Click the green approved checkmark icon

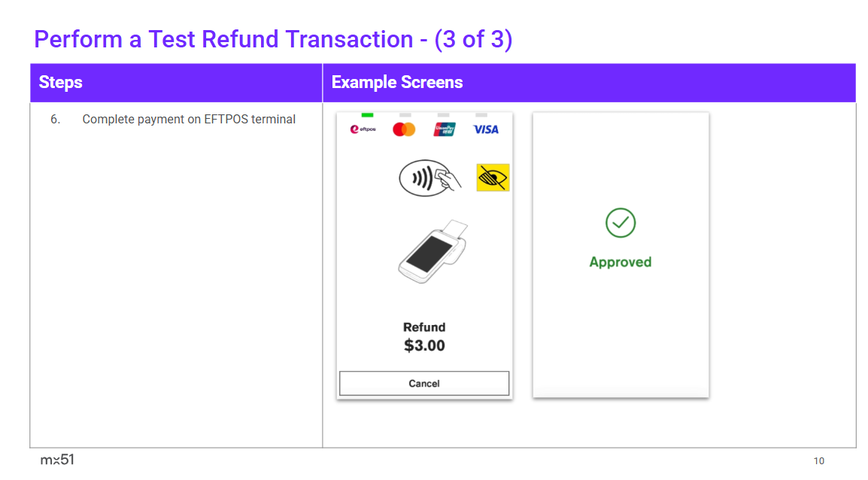[x=621, y=223]
